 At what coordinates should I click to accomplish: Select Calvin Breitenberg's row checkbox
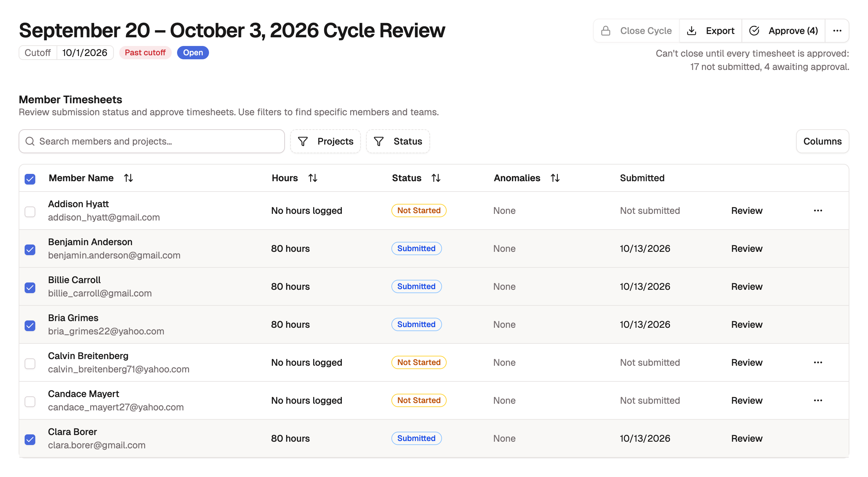pos(30,364)
